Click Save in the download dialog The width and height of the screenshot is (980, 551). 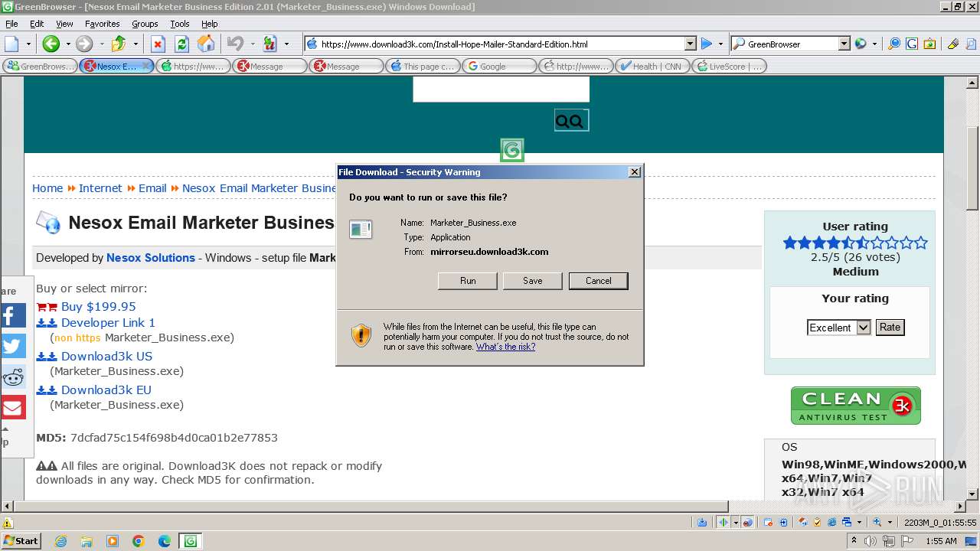[533, 281]
